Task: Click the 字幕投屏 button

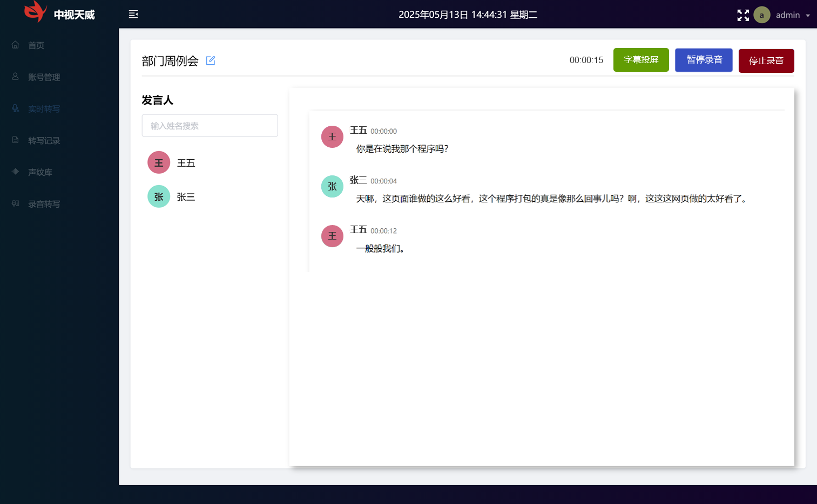Action: (641, 60)
